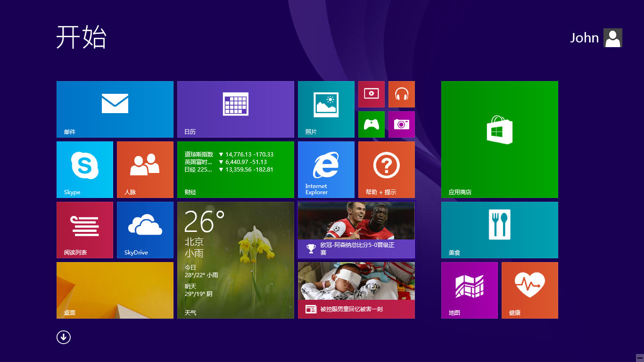Screen dimensions: 644x362
Task: Click the small video player tile
Action: [x=371, y=94]
